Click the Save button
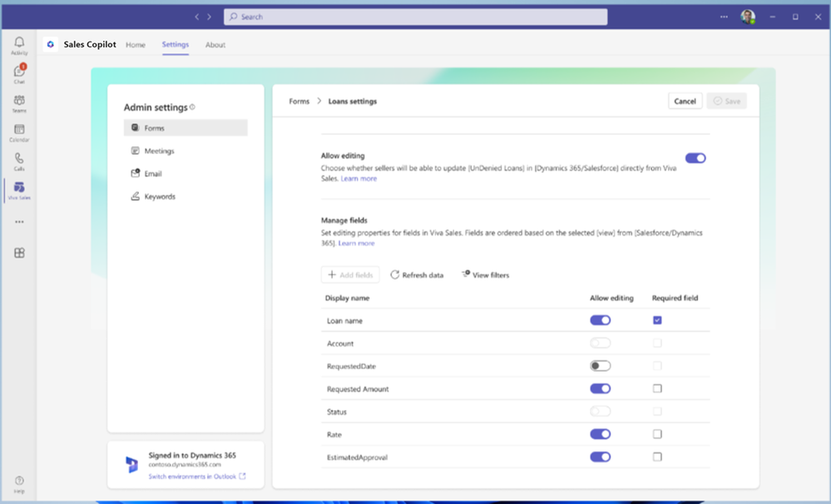831x504 pixels. point(726,101)
